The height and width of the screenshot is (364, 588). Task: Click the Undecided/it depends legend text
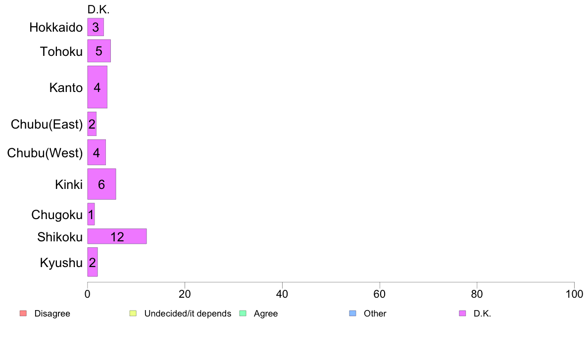(x=188, y=314)
